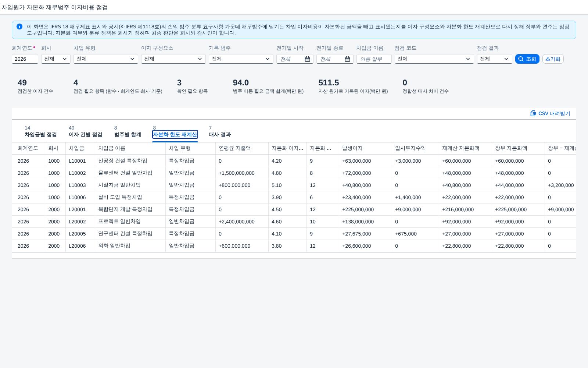Click the 회계연도 input field
The height and width of the screenshot is (368, 588).
point(25,59)
